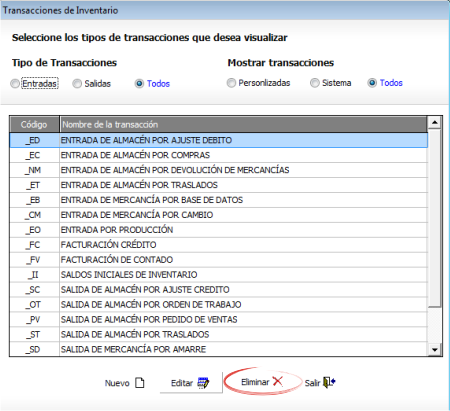Select row SALIDA DE ALMACÉN POR TRASLADOS
This screenshot has height=411, width=450.
click(219, 334)
